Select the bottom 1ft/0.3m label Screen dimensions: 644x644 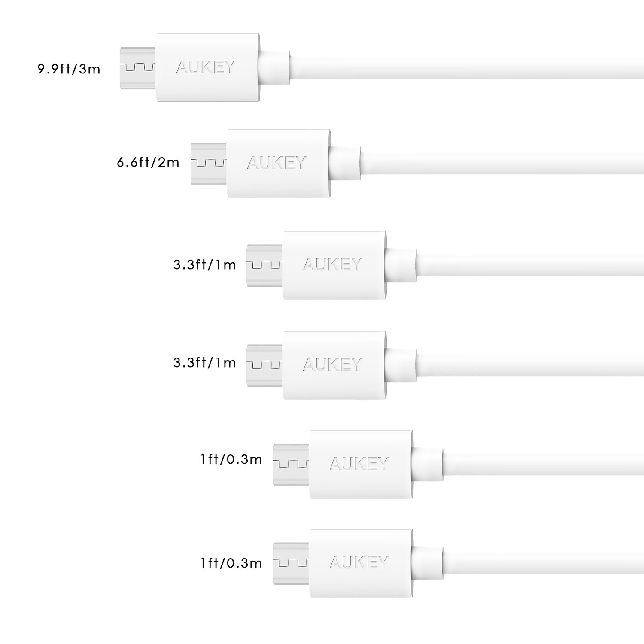click(231, 562)
